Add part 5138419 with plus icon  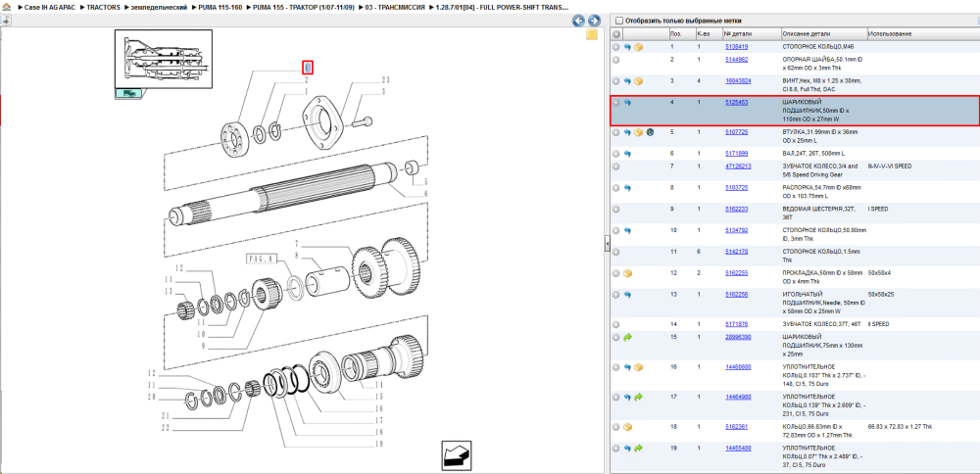click(x=615, y=47)
